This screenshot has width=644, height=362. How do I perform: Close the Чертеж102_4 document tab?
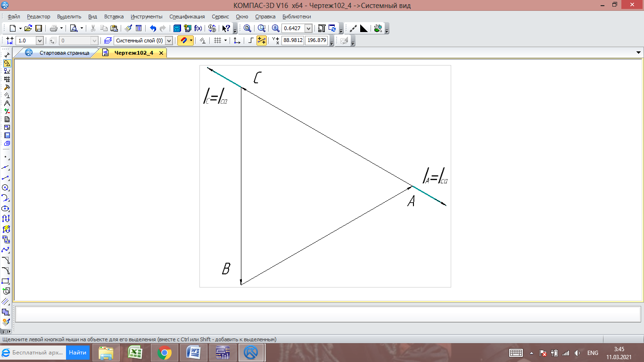(161, 53)
